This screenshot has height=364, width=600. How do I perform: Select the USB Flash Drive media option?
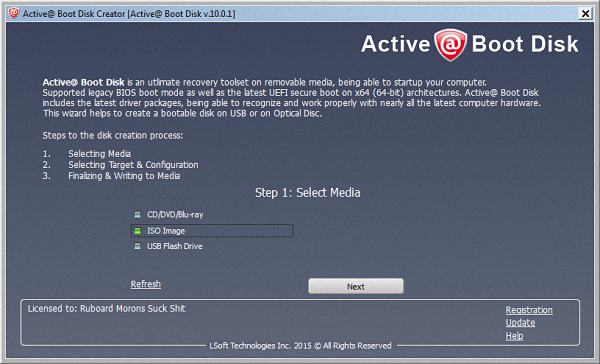168,246
